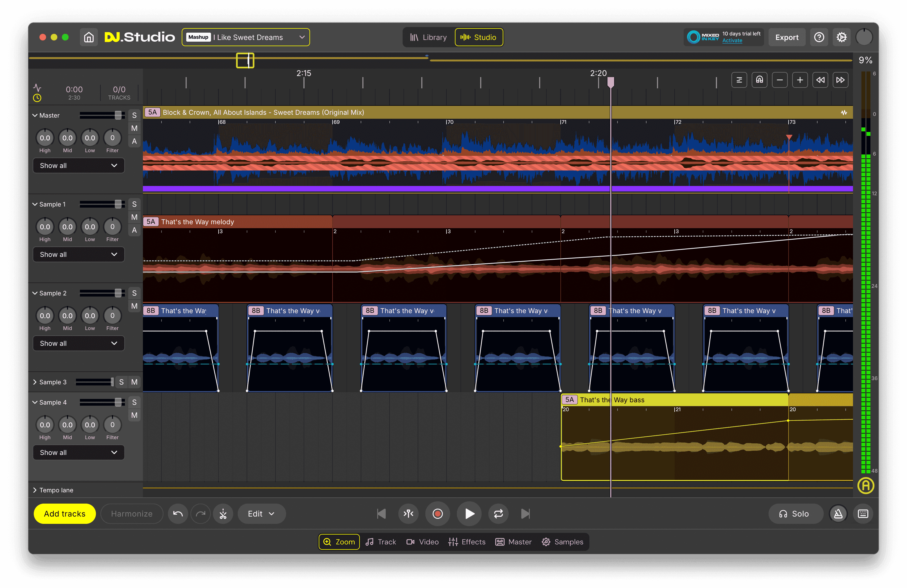Open the Sample 4 Show all dropdown

78,452
